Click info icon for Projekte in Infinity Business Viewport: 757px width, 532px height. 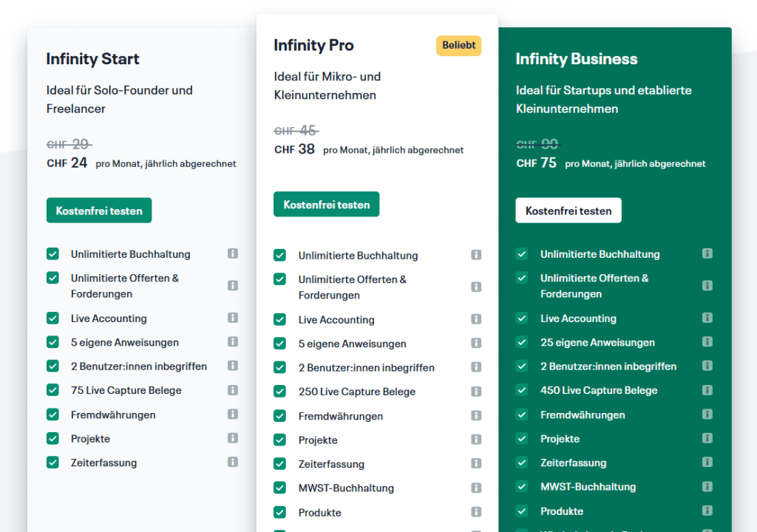pos(707,438)
